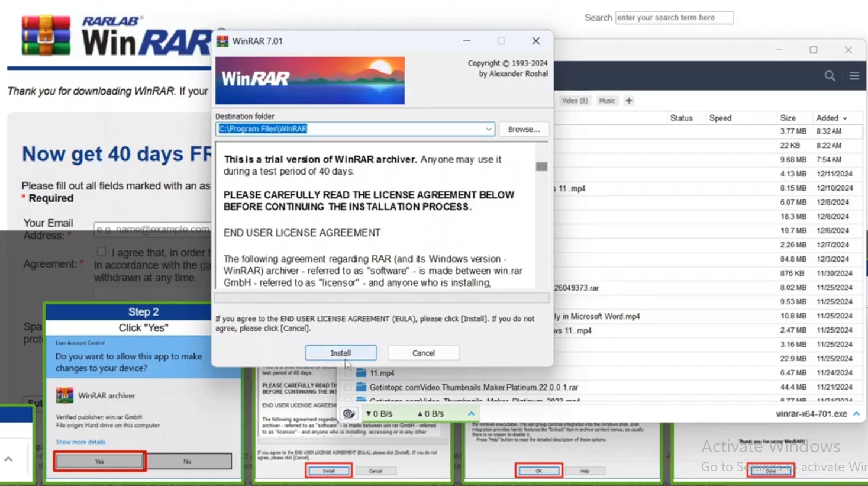Click the Speed column header
868x486 pixels.
tap(720, 118)
